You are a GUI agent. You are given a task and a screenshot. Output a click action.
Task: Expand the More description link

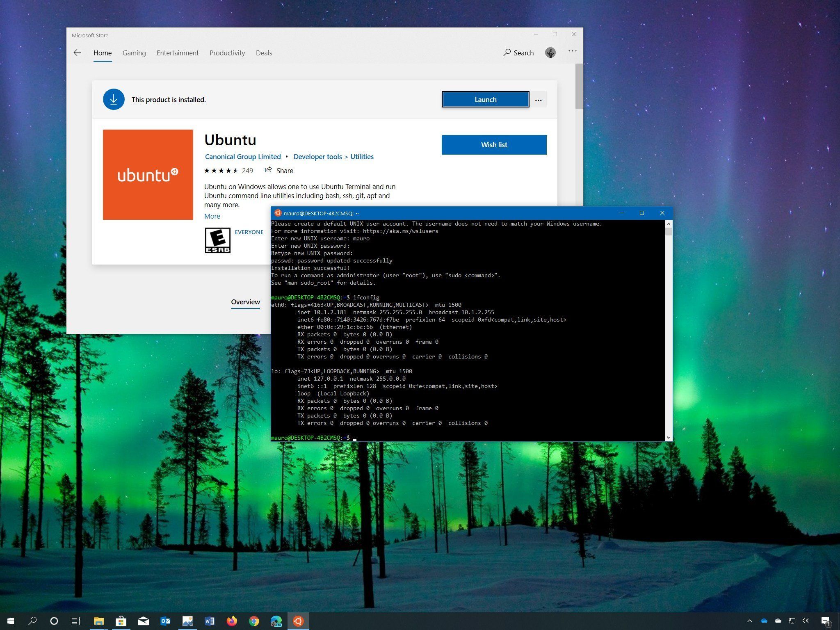[212, 216]
